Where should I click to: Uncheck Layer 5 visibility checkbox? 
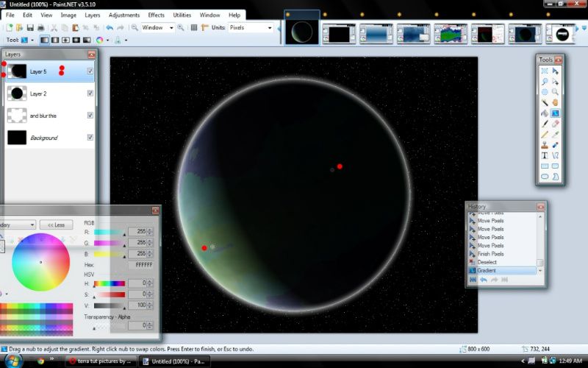coord(90,71)
